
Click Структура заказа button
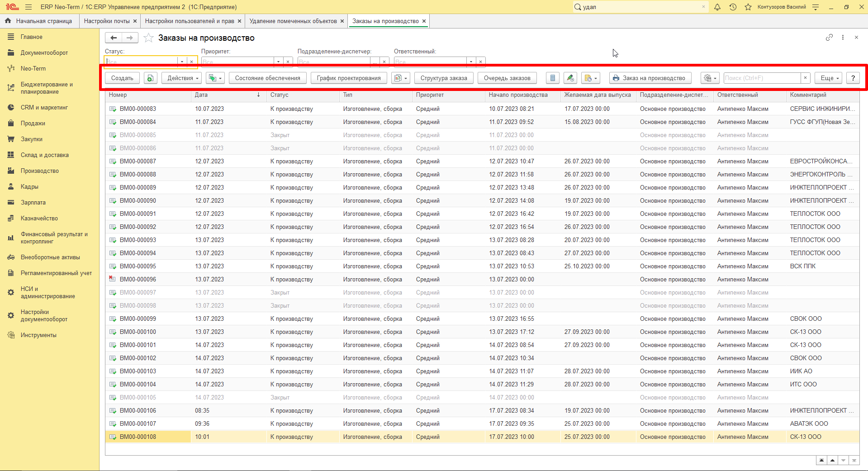[x=444, y=78]
